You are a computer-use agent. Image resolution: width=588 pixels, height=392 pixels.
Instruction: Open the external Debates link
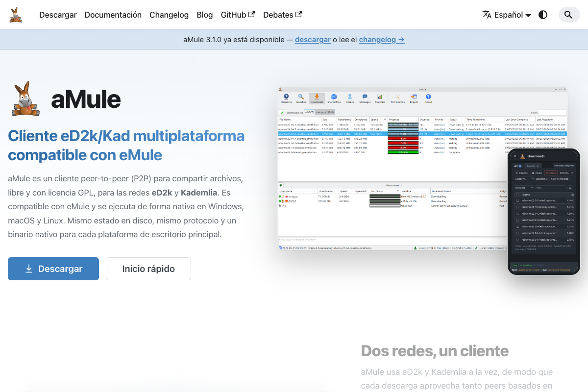(x=283, y=15)
